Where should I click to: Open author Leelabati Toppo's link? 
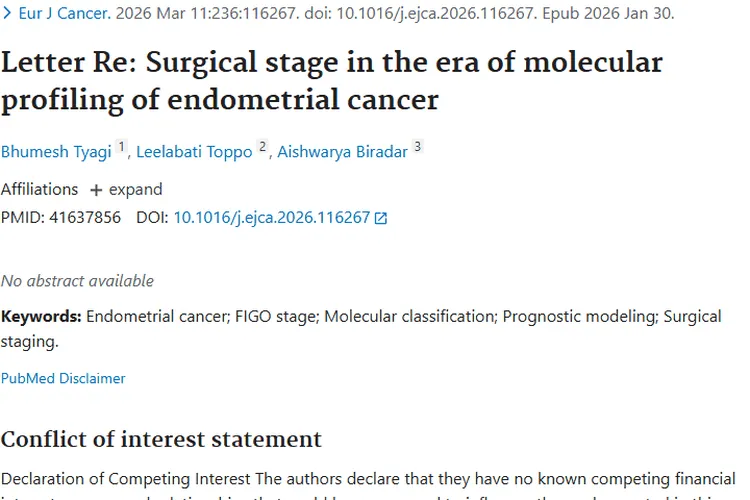(194, 152)
